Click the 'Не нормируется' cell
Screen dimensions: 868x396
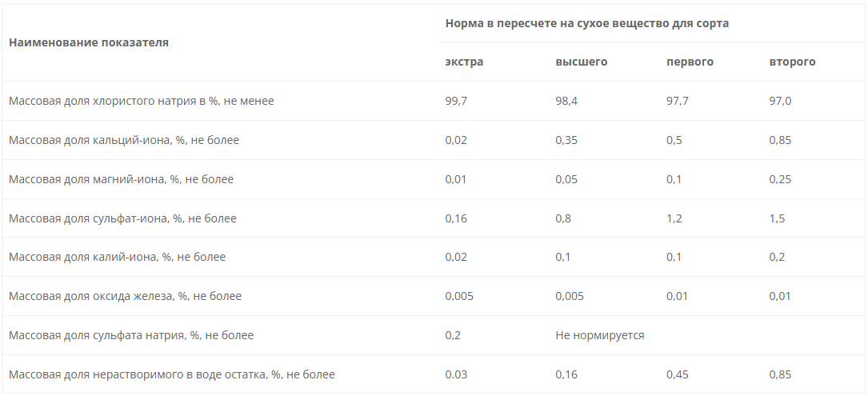(600, 335)
